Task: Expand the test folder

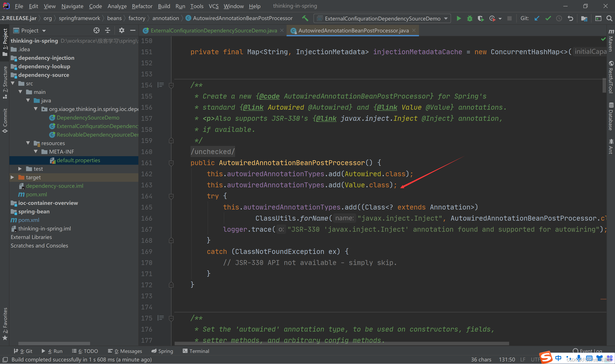Action: coord(20,169)
